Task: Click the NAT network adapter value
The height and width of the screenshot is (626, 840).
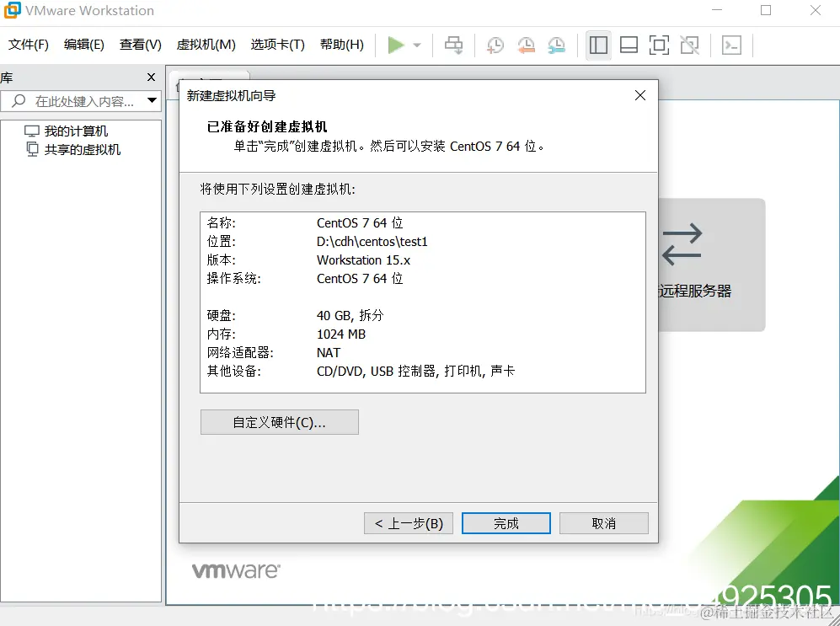Action: click(329, 353)
